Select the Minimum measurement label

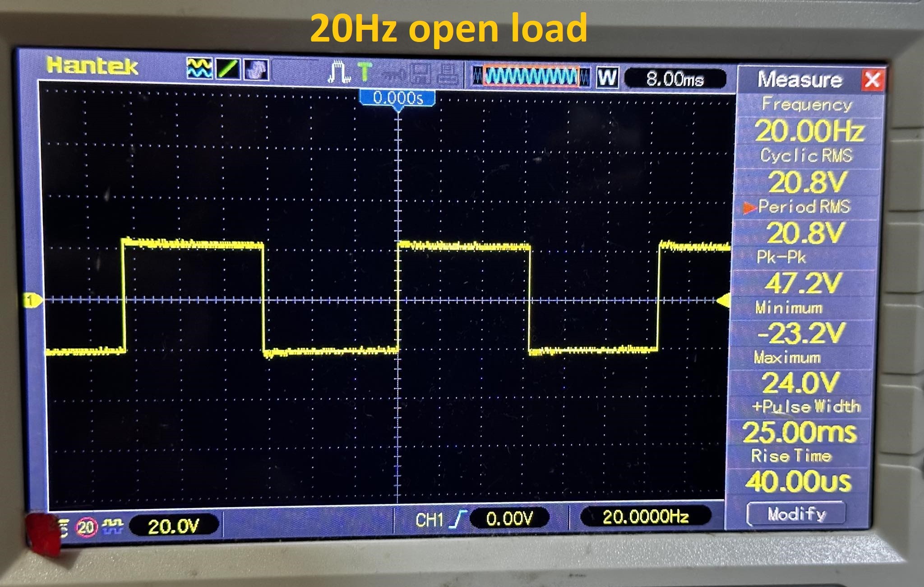click(x=789, y=308)
